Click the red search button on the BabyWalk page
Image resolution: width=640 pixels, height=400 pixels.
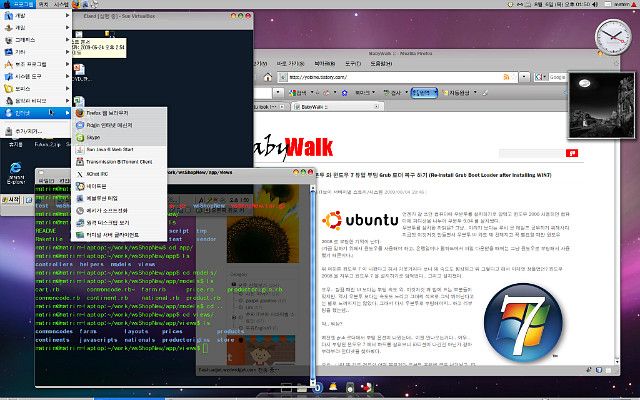(x=572, y=153)
